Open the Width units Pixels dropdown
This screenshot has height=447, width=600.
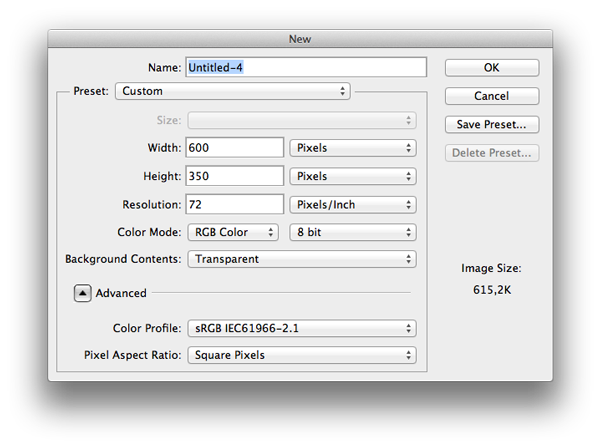coord(353,148)
